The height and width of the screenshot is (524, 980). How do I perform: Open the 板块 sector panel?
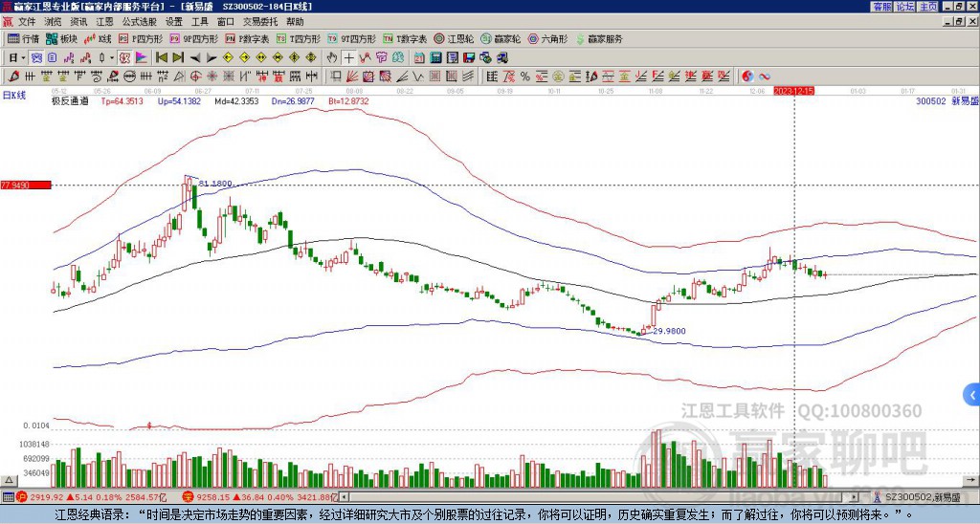pyautogui.click(x=62, y=38)
